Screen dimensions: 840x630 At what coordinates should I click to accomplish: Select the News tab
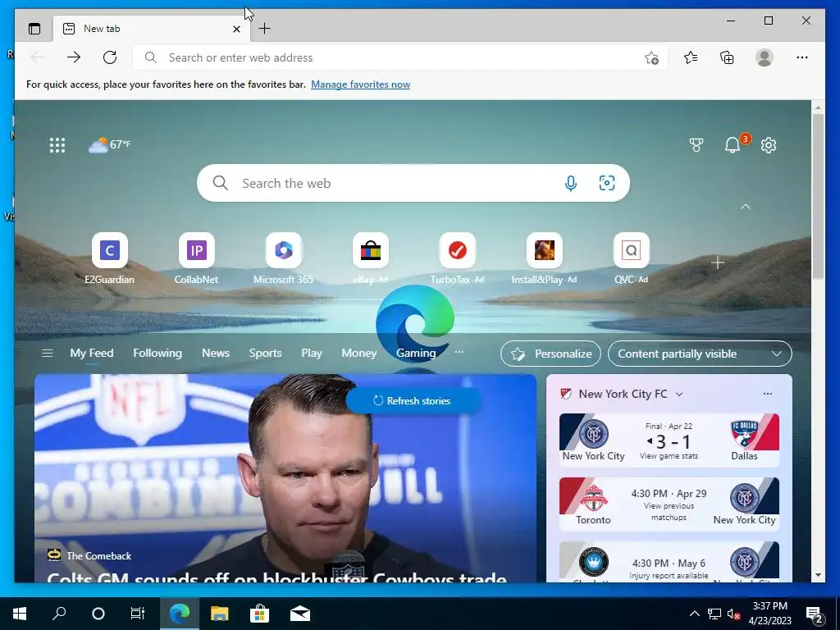pos(216,353)
